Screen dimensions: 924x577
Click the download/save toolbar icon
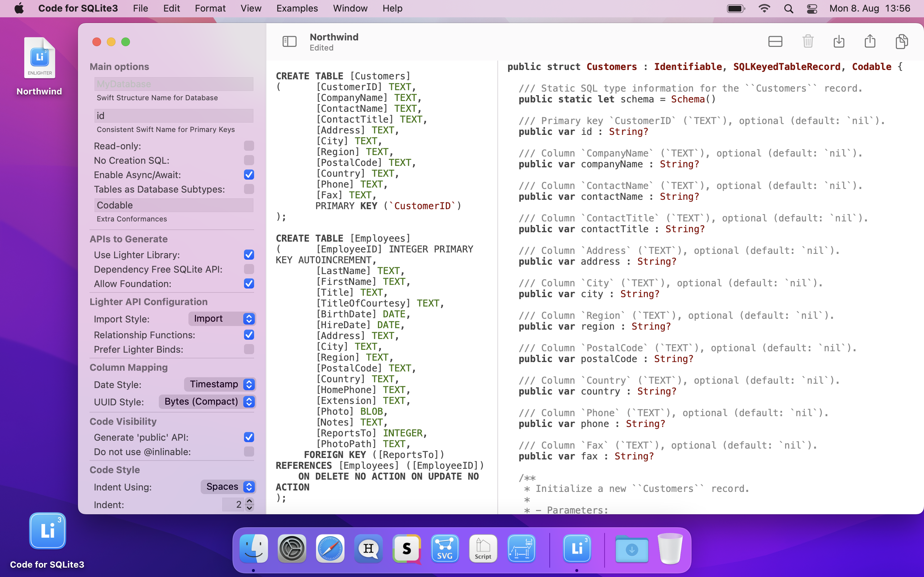[x=838, y=41]
